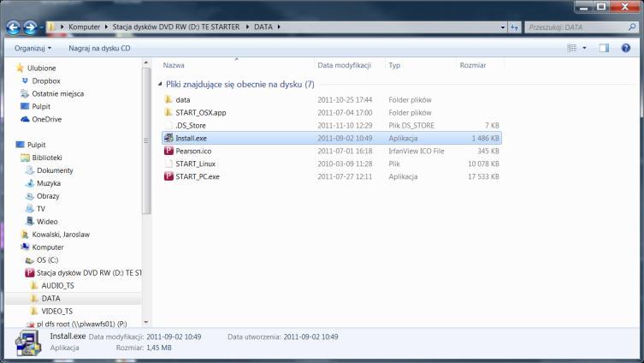Viewport: 644px width, 363px height.
Task: Sort by Data modyfikacji column header
Action: (x=344, y=65)
